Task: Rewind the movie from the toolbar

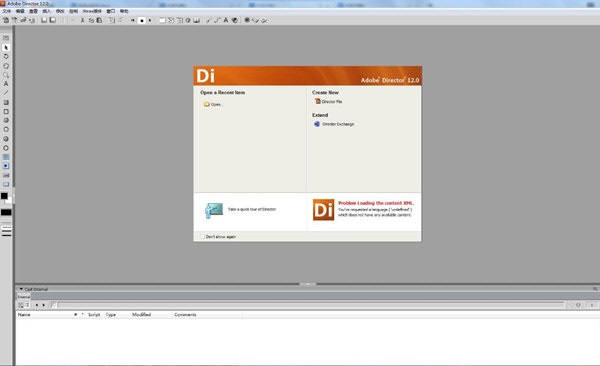Action: [x=132, y=20]
